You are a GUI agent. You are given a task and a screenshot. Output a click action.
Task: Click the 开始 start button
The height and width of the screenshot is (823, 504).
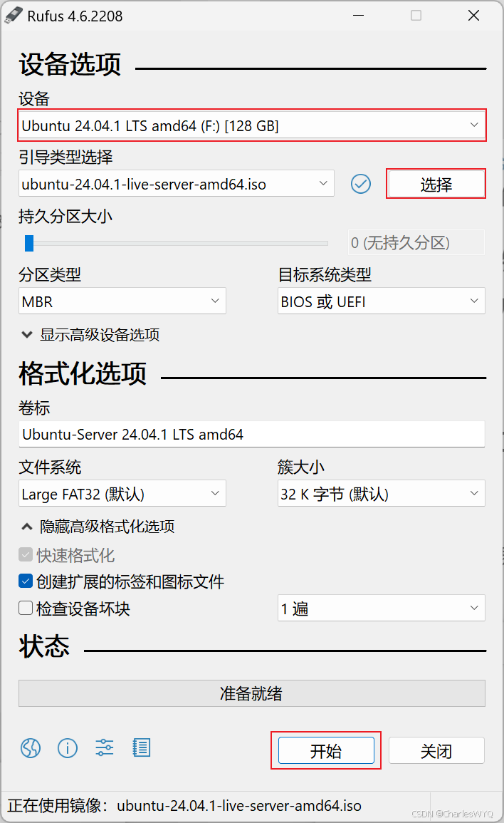pos(326,750)
